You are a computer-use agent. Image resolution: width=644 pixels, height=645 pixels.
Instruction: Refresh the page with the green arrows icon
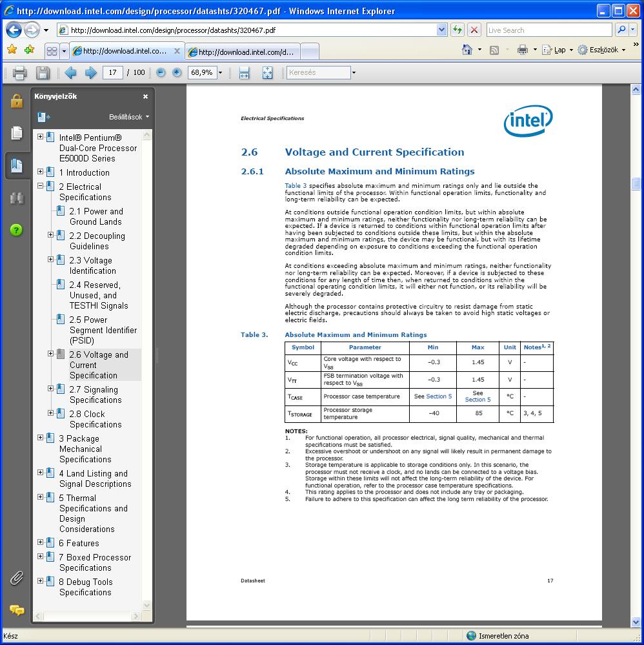pos(458,30)
